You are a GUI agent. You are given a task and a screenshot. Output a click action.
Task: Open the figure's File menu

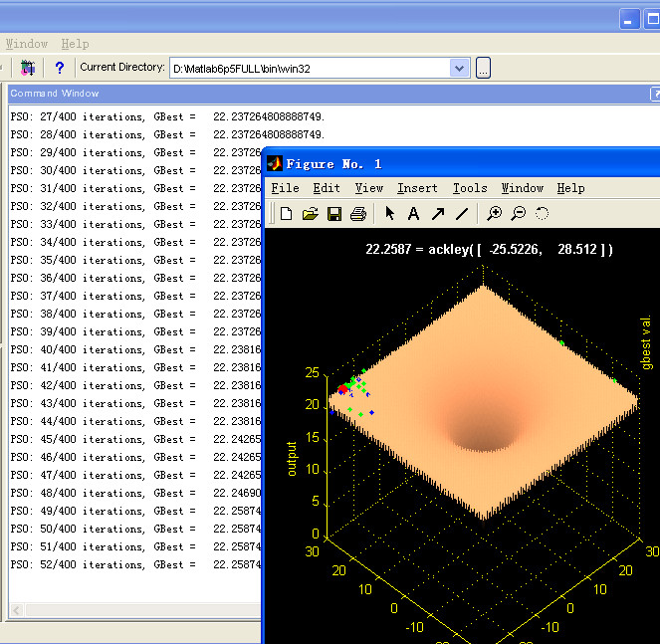coord(285,188)
